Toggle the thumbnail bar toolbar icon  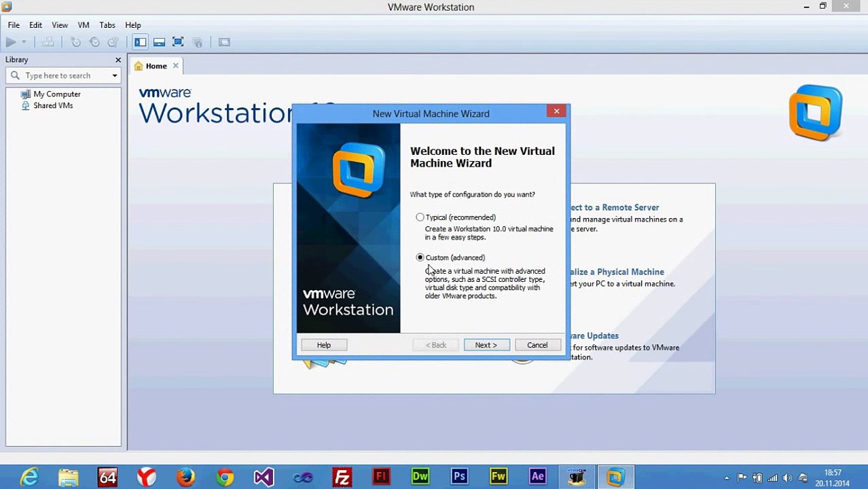[159, 42]
